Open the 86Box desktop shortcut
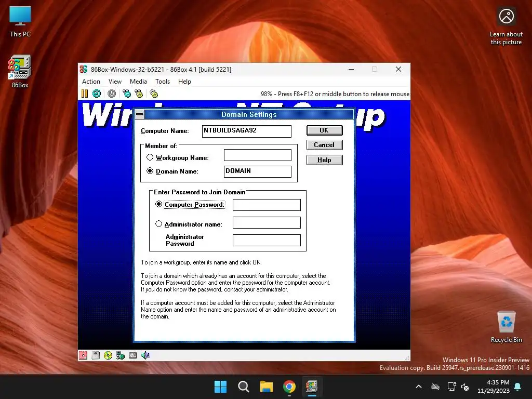The width and height of the screenshot is (532, 399). click(20, 72)
